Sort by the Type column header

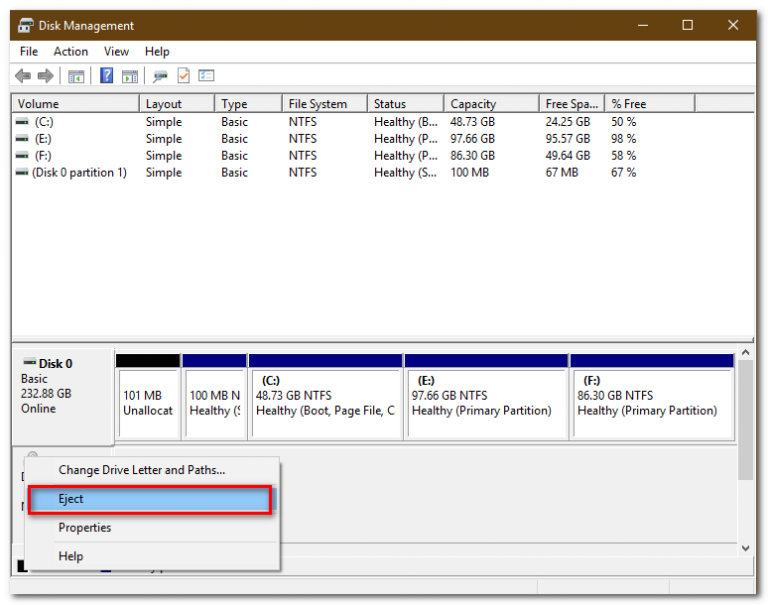pos(249,104)
